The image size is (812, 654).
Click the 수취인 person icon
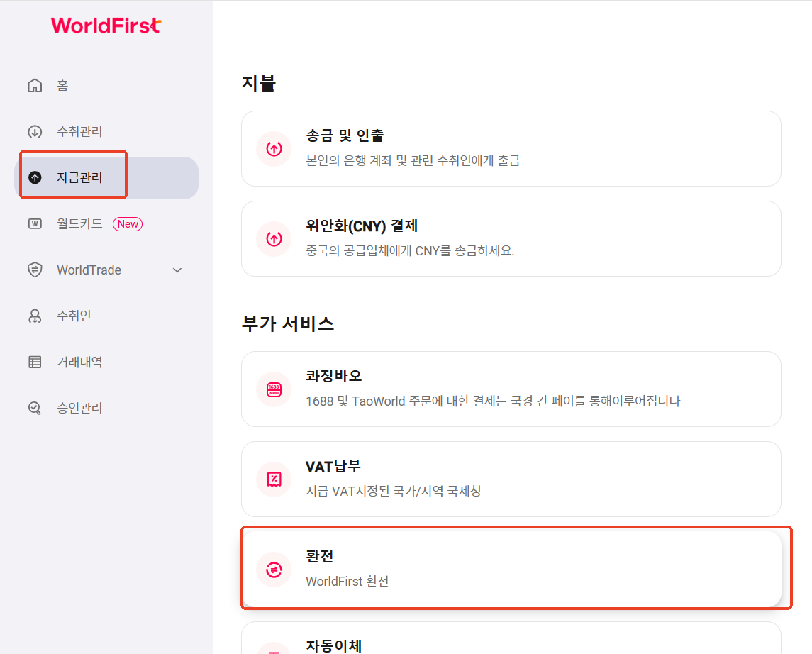(35, 316)
